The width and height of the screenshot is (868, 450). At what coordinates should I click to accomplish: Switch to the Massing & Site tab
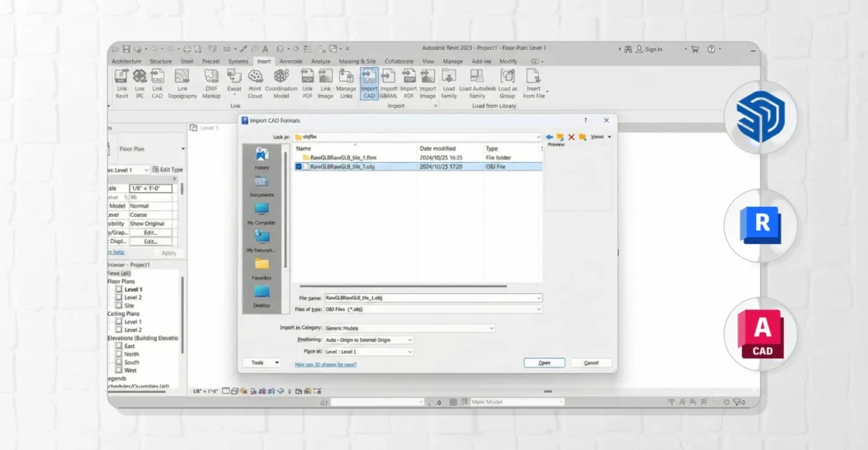coord(357,61)
